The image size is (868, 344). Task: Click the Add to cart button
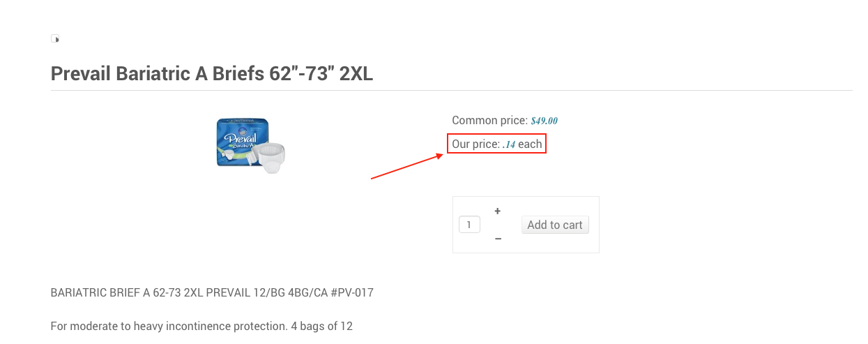(555, 225)
